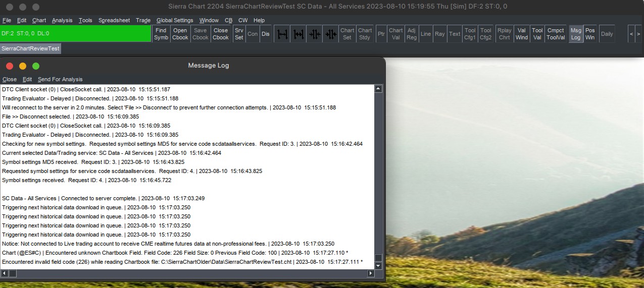Open the Window menu
The width and height of the screenshot is (644, 288).
tap(209, 20)
